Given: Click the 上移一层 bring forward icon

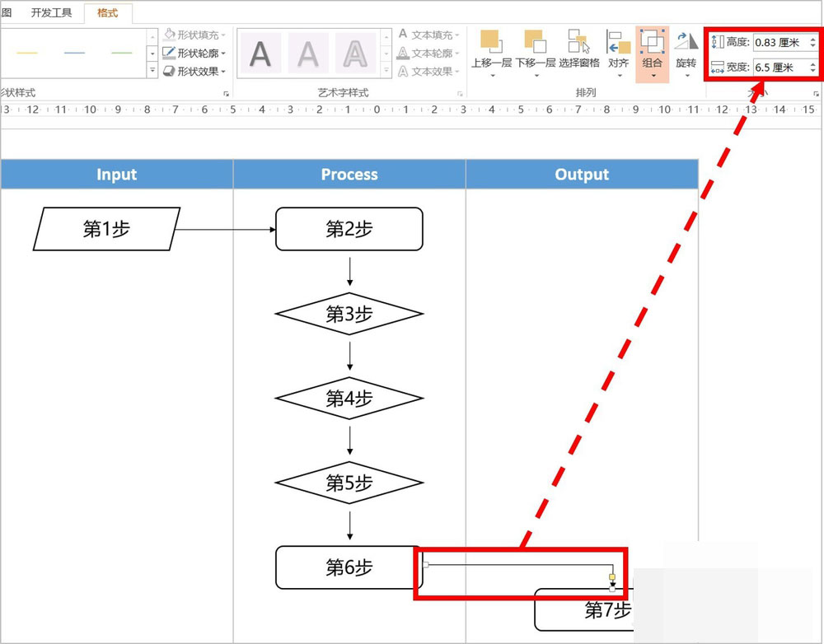Looking at the screenshot, I should pos(491,41).
